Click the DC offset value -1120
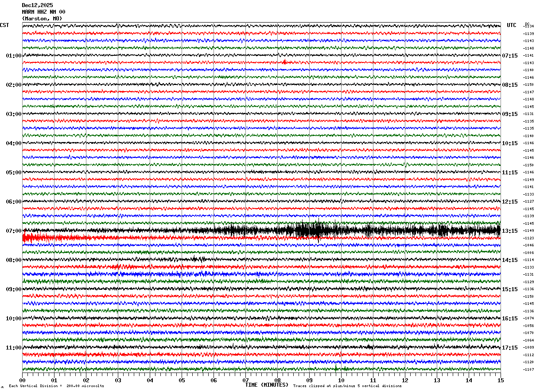Image resolution: width=536 pixels, height=392 pixels. pos(528,362)
